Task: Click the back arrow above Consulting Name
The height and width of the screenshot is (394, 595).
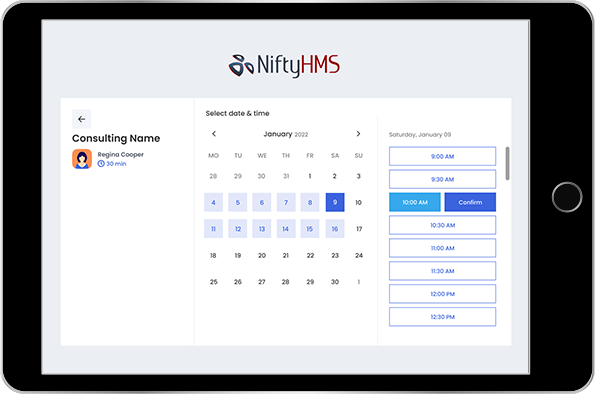Action: click(82, 119)
